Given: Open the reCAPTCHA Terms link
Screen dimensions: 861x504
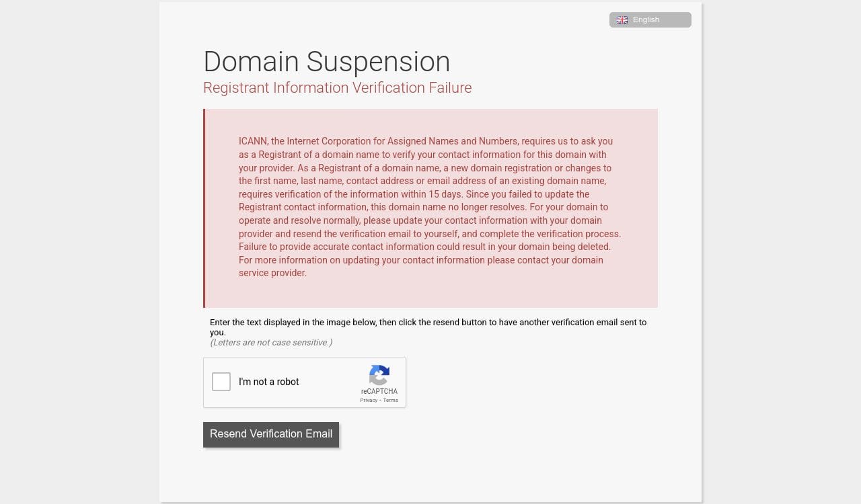Looking at the screenshot, I should (391, 401).
